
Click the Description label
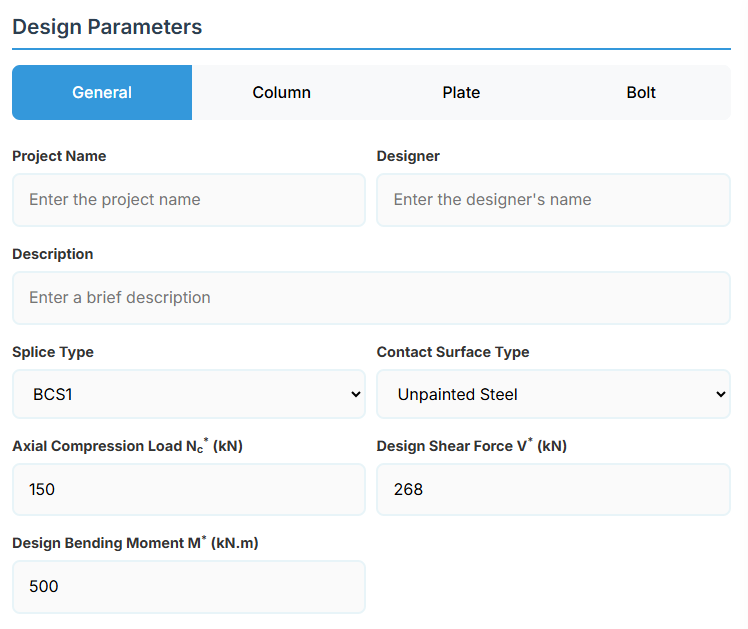click(52, 254)
